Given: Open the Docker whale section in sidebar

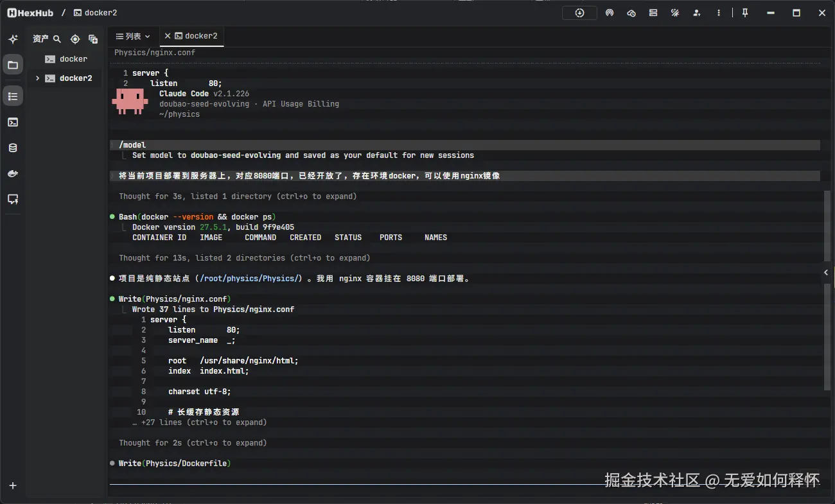Looking at the screenshot, I should click(13, 173).
